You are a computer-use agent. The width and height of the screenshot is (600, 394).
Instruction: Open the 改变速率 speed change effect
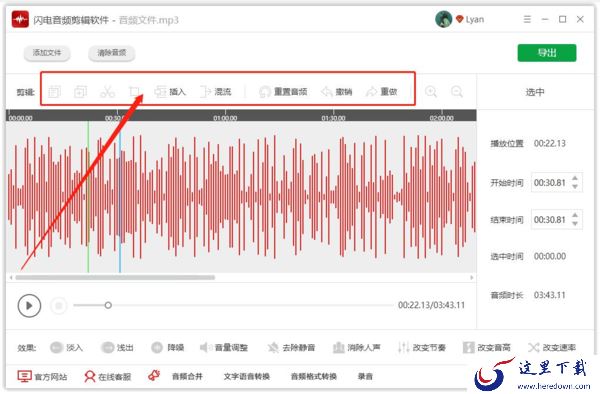point(552,347)
